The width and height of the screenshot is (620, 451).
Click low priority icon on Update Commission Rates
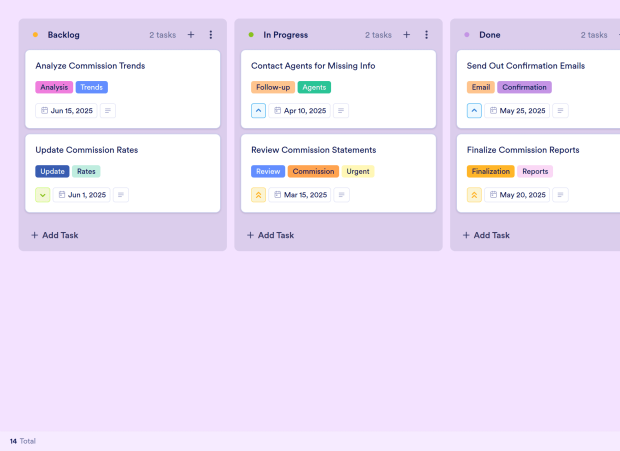coord(43,195)
